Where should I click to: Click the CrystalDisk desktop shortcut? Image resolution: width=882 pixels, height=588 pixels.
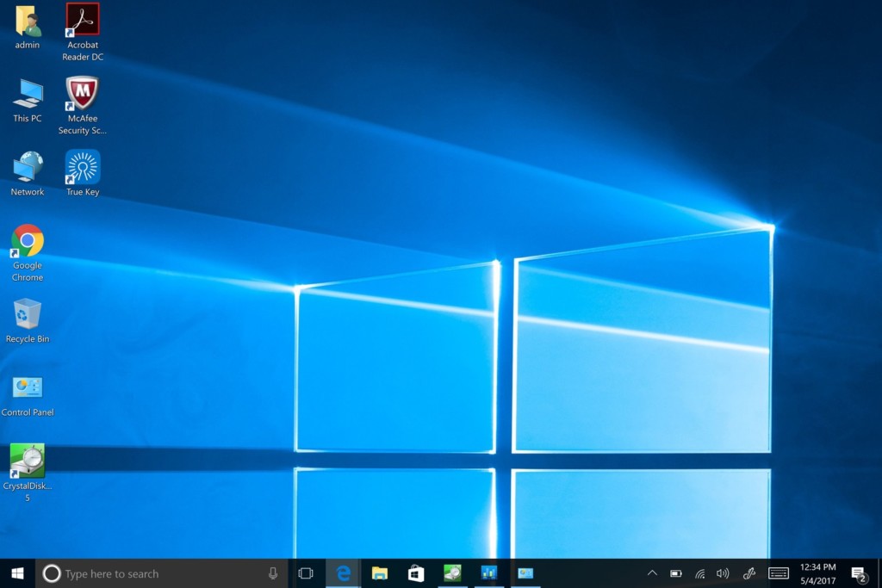coord(28,472)
